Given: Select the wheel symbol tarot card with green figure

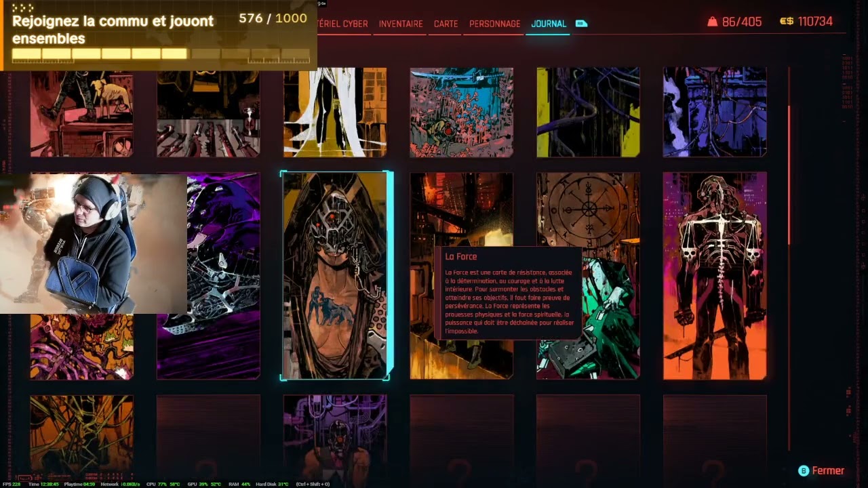Looking at the screenshot, I should click(588, 276).
